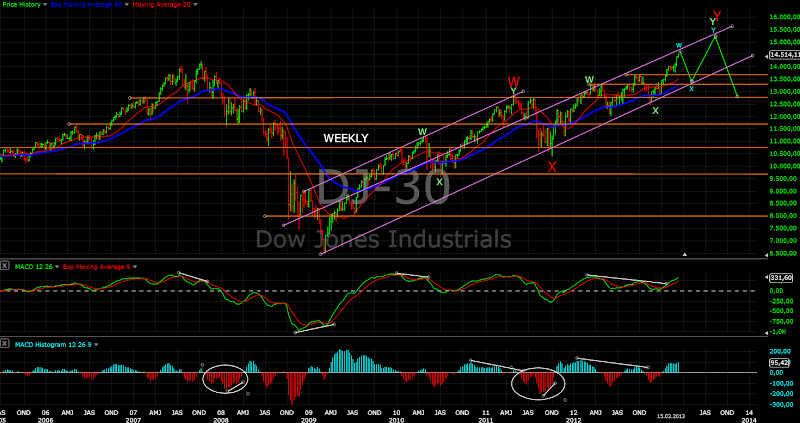Click the 10.000,00 price axis label
800x423 pixels.
(x=785, y=166)
